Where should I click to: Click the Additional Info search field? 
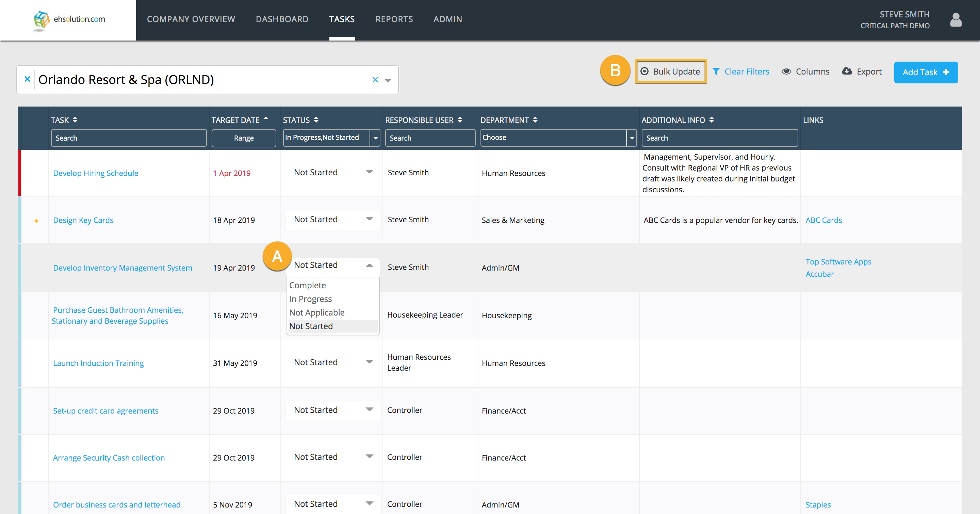[719, 138]
